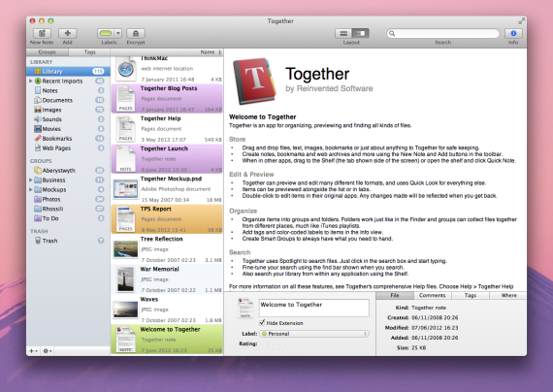Set rating using the rating dots

274,343
